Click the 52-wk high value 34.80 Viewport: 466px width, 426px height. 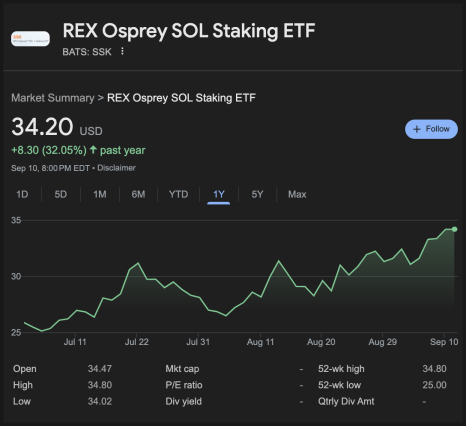pyautogui.click(x=434, y=369)
